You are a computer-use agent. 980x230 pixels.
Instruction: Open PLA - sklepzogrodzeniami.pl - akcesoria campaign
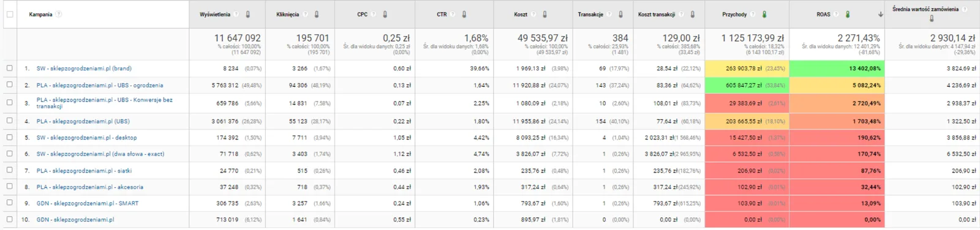tap(89, 187)
